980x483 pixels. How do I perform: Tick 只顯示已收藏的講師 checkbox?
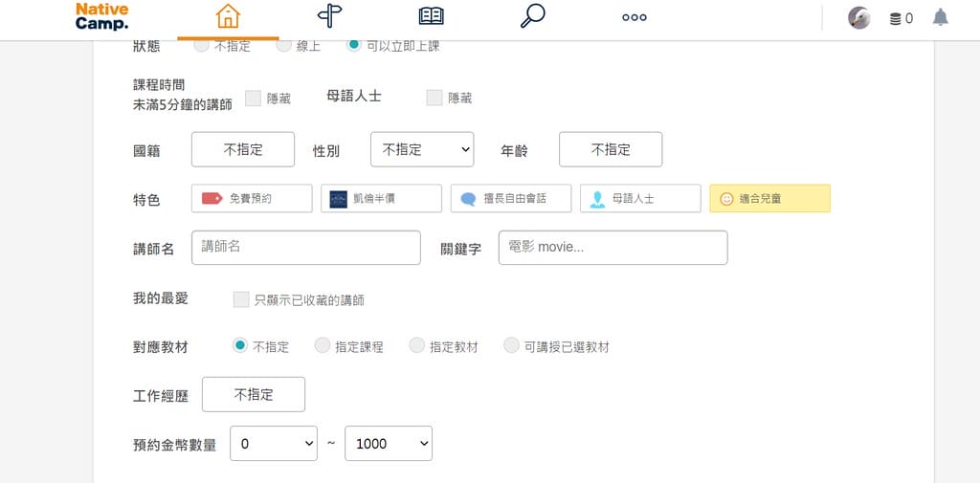(x=241, y=299)
